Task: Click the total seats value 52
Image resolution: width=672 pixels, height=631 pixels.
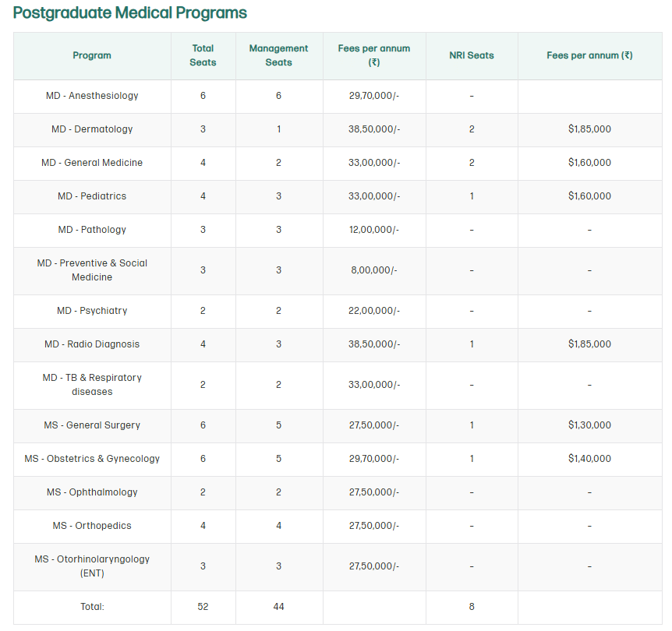Action: click(x=203, y=607)
